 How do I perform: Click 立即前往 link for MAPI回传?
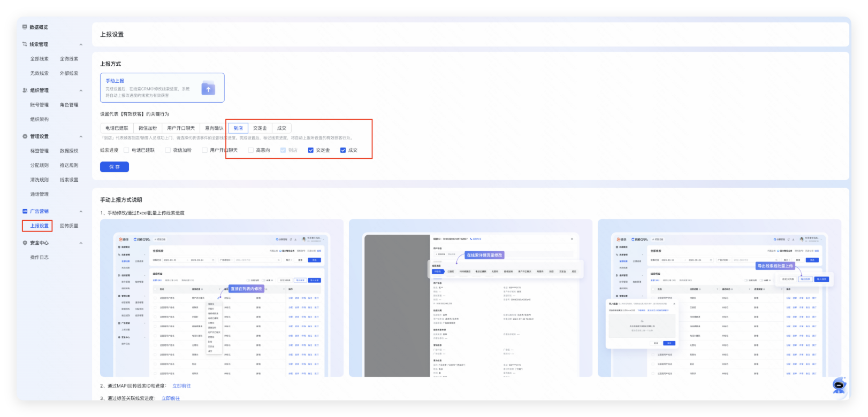181,386
